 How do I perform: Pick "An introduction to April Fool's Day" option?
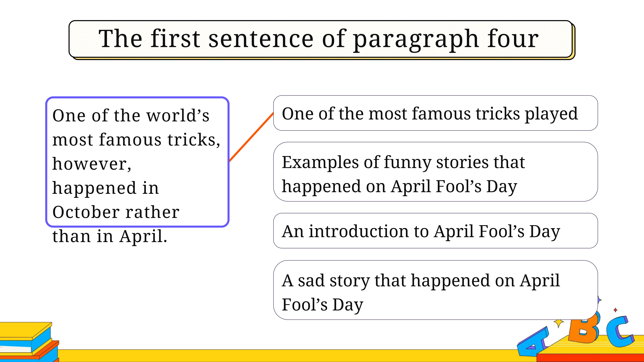click(x=436, y=231)
